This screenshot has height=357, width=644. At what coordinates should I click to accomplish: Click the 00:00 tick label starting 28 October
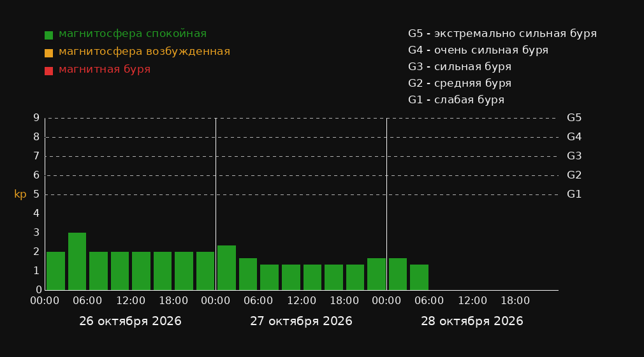click(x=386, y=301)
